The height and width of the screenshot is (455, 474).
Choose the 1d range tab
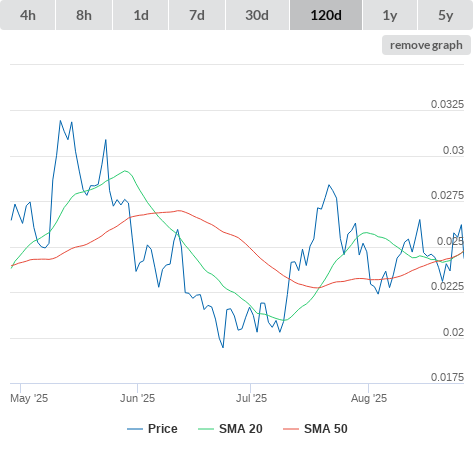tap(141, 15)
